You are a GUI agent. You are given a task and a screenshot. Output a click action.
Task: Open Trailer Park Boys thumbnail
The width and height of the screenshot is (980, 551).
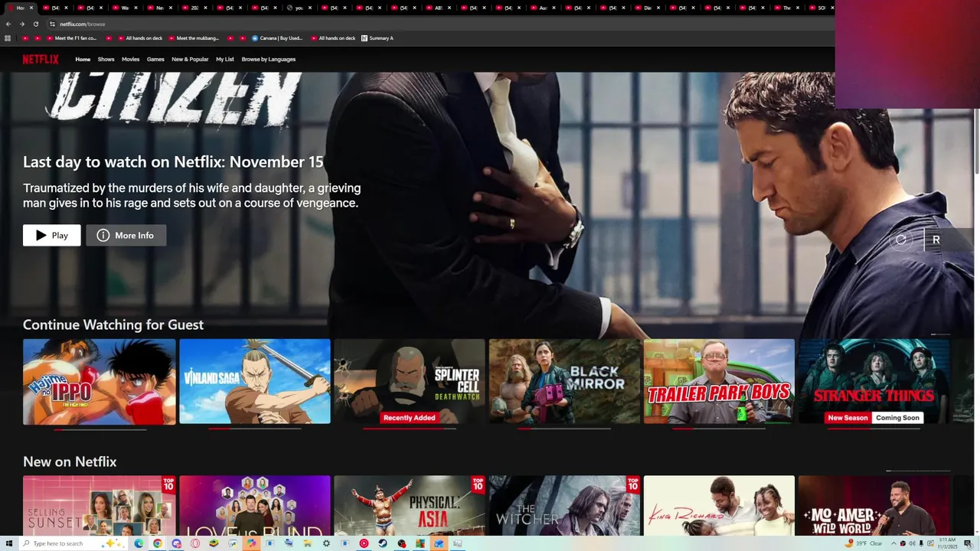click(x=719, y=382)
